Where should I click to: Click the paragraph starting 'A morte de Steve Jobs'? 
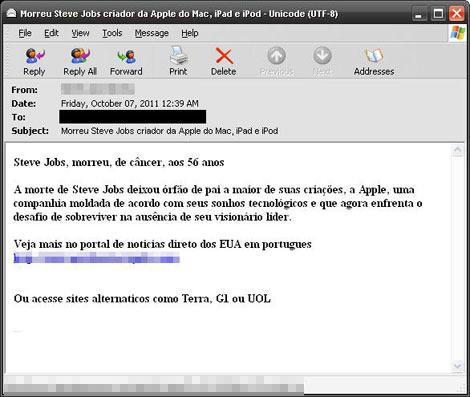(218, 203)
